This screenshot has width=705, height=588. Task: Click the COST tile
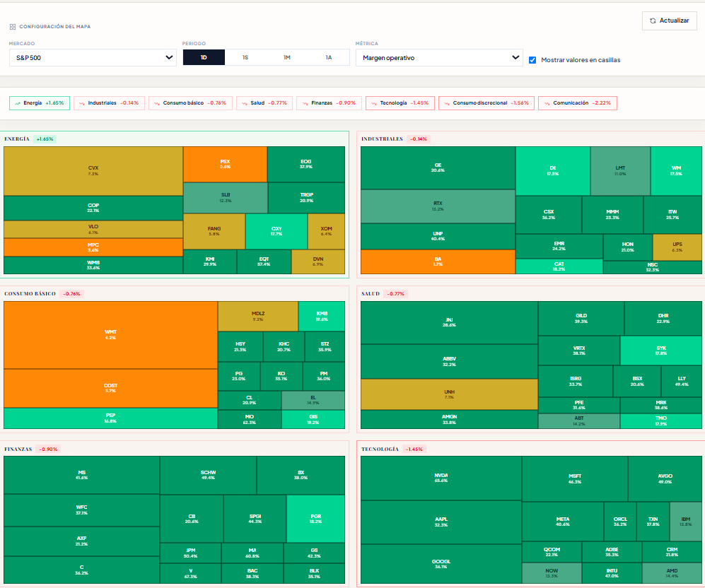pyautogui.click(x=110, y=388)
